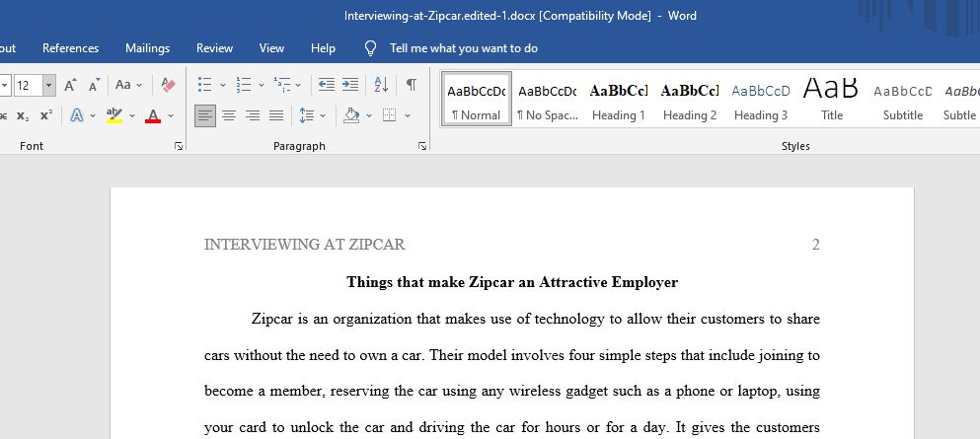Click the font size input box
Screen dimensions: 980x439
tap(27, 85)
